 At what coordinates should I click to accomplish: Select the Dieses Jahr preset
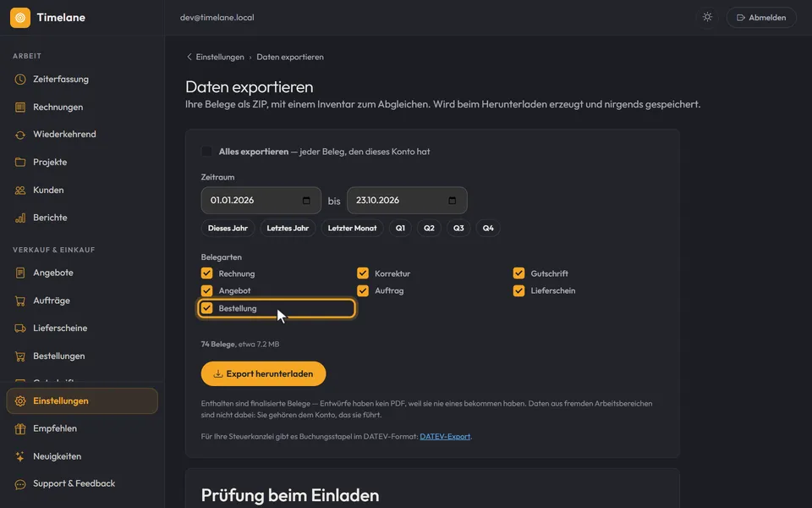click(x=228, y=228)
